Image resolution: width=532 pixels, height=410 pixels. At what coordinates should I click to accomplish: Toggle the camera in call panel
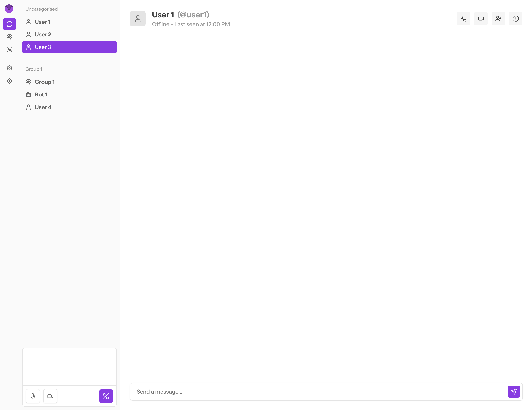tap(50, 396)
